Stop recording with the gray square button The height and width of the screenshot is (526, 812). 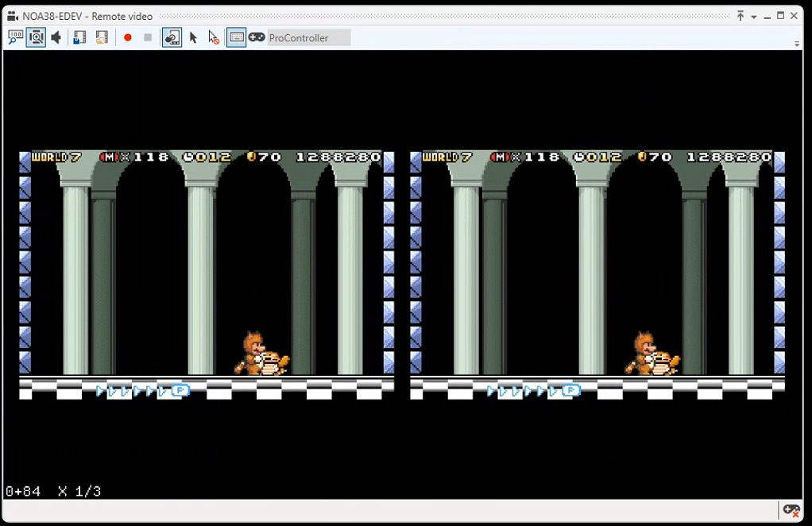[x=148, y=37]
